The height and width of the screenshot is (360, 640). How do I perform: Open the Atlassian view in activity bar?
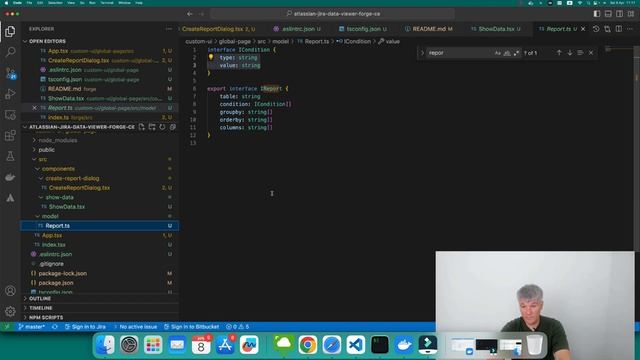point(10,198)
